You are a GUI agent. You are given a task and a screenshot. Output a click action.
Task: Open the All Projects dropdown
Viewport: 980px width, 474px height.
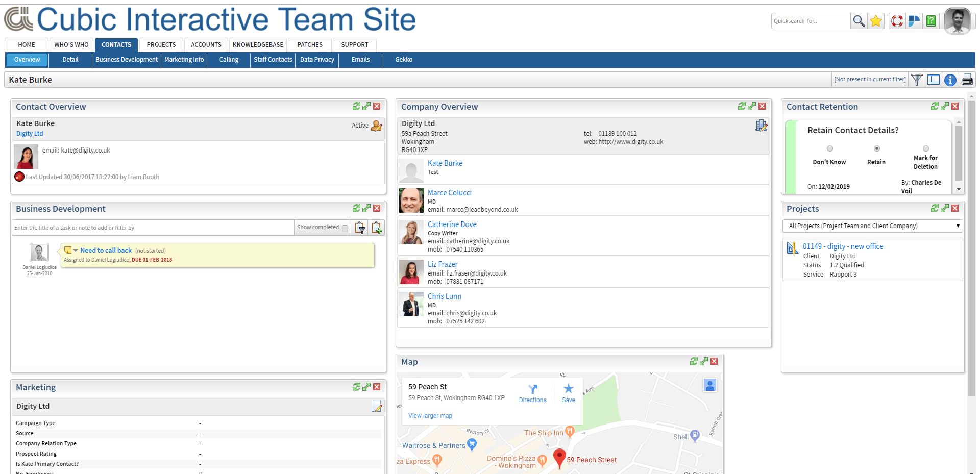click(873, 226)
